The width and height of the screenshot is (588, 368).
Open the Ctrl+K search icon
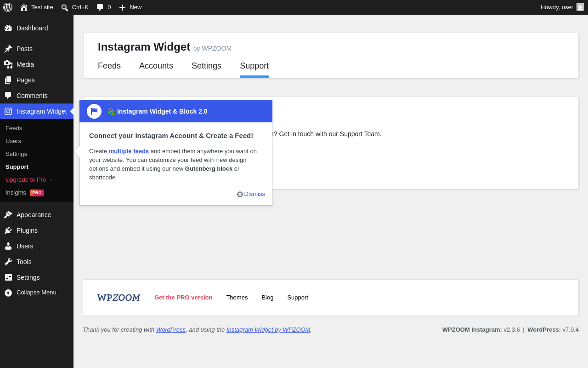[65, 7]
